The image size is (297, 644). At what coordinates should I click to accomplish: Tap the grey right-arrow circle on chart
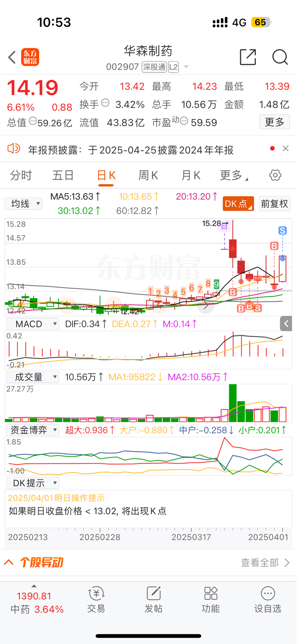[205, 306]
